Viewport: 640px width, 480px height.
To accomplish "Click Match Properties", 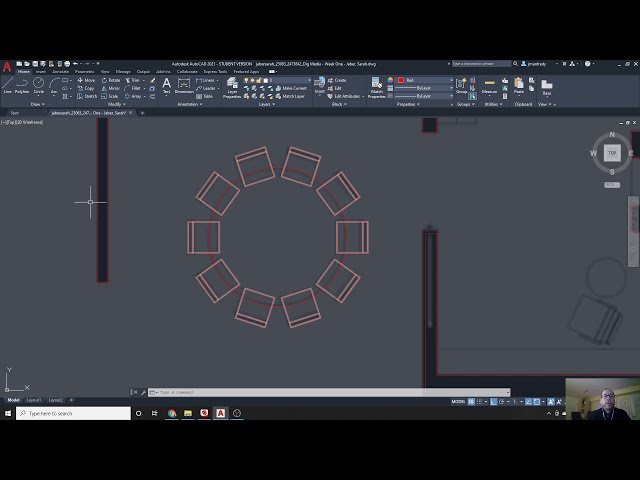I will point(376,88).
